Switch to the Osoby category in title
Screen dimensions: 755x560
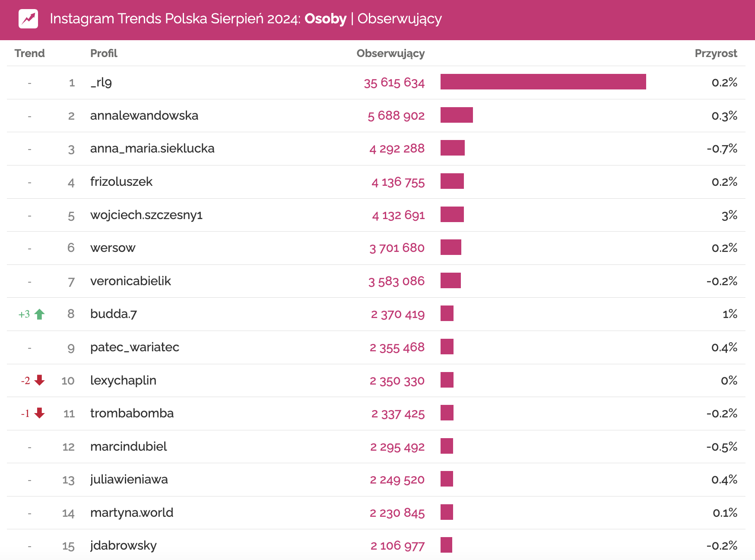(325, 19)
